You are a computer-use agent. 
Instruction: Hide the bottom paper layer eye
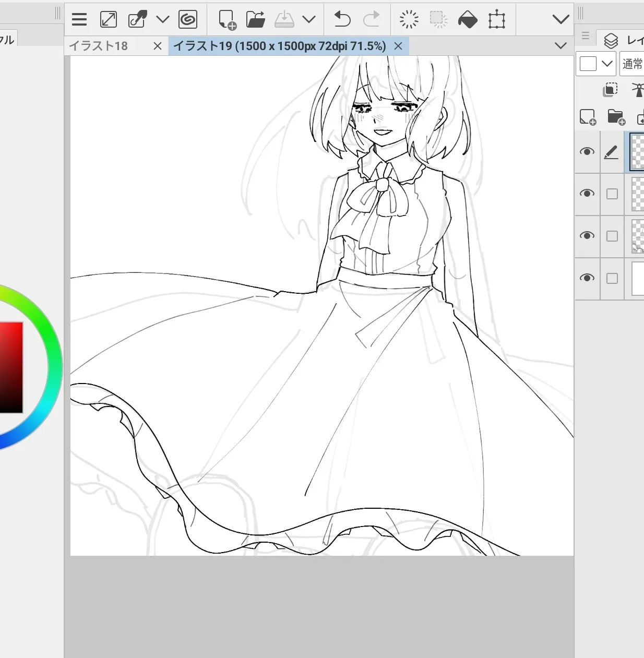(x=587, y=278)
